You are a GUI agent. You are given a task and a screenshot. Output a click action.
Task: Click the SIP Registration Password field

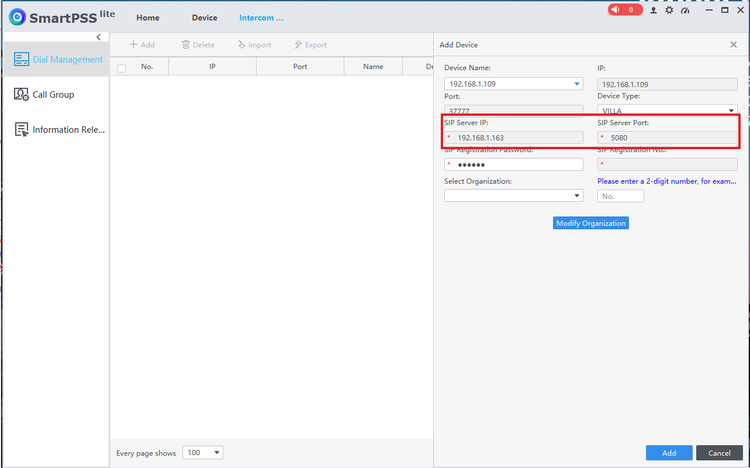tap(515, 164)
